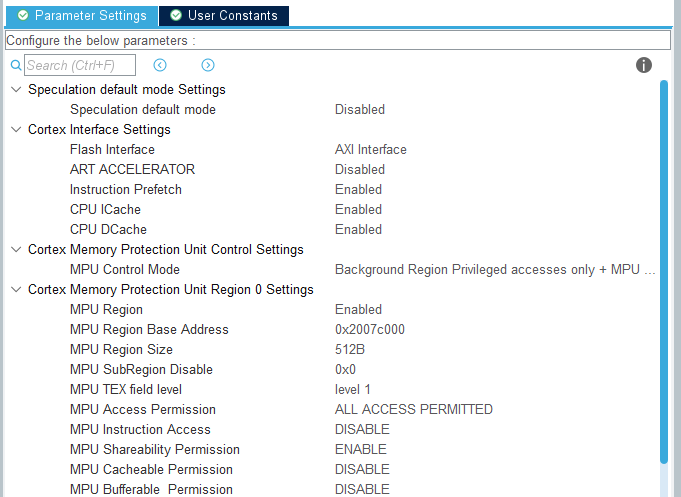Click Parameter Settings tab check icon

tap(23, 15)
